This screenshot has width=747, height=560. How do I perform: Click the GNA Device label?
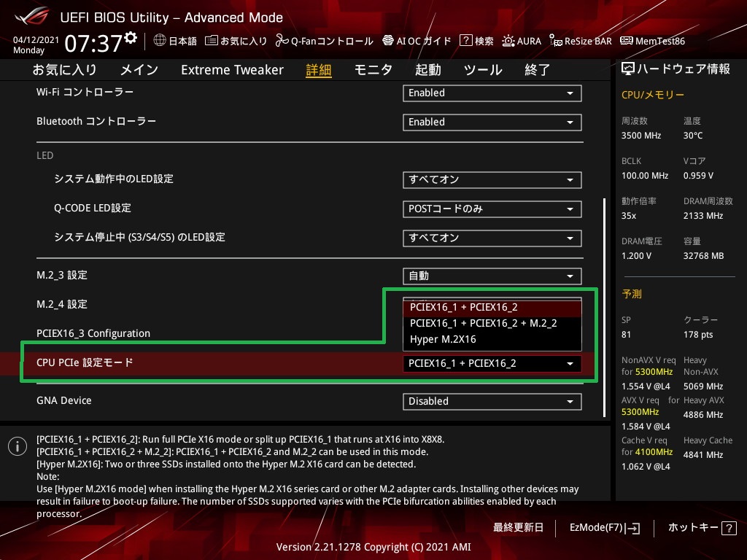(64, 400)
